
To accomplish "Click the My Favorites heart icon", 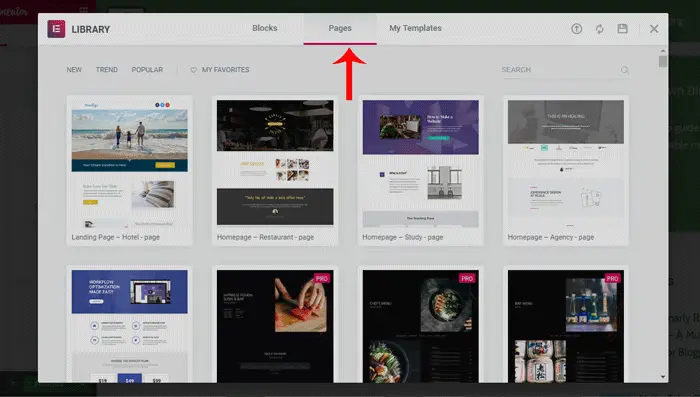I will pos(193,70).
